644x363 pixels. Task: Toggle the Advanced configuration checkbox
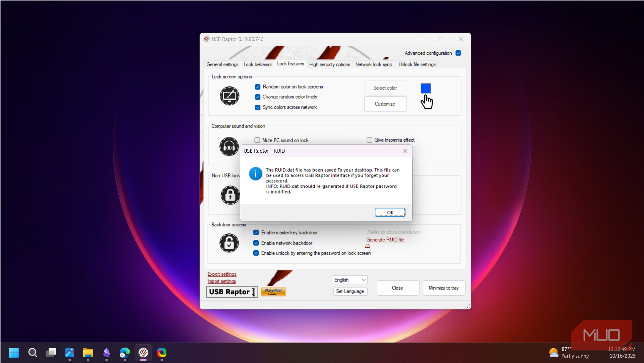click(458, 53)
